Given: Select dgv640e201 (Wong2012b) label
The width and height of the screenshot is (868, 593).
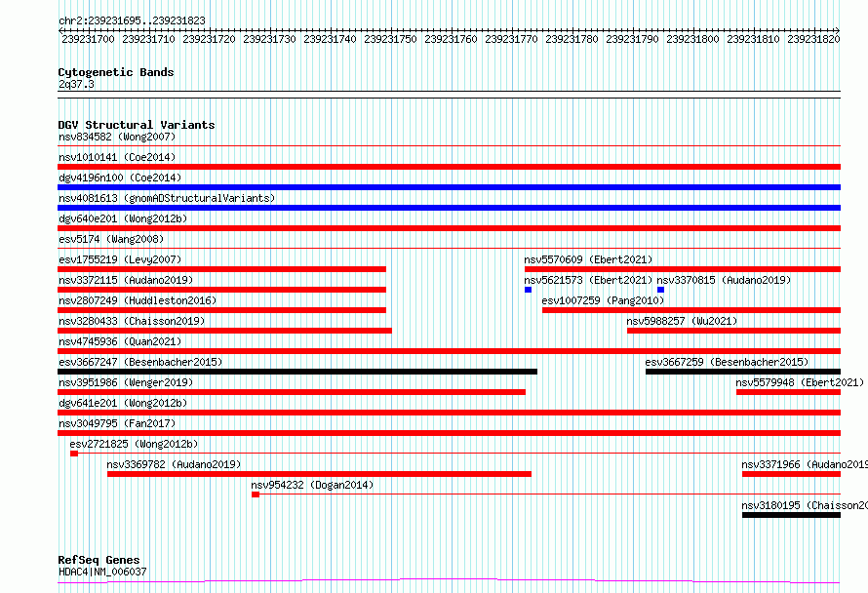Looking at the screenshot, I should [x=123, y=218].
